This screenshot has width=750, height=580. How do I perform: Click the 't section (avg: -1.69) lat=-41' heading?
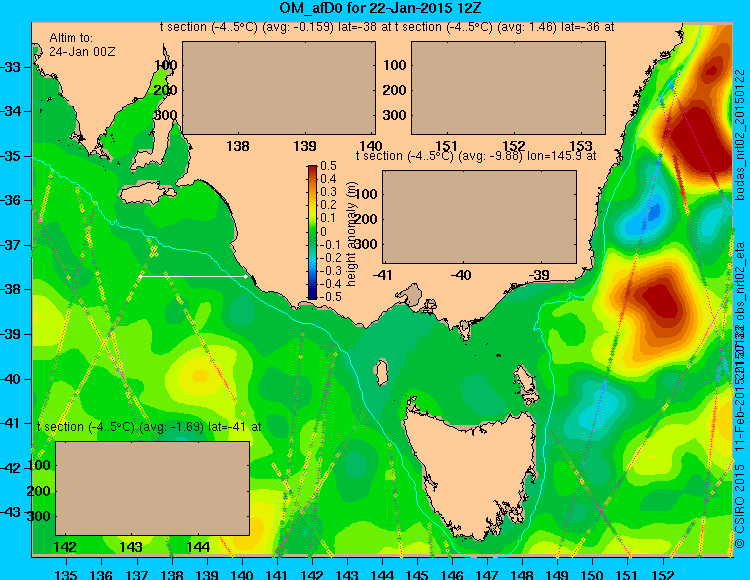[149, 427]
